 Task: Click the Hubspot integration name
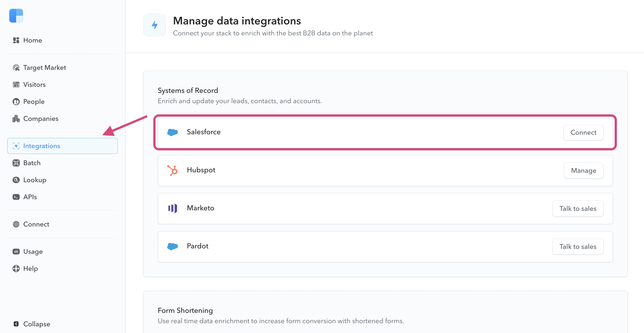pos(201,170)
